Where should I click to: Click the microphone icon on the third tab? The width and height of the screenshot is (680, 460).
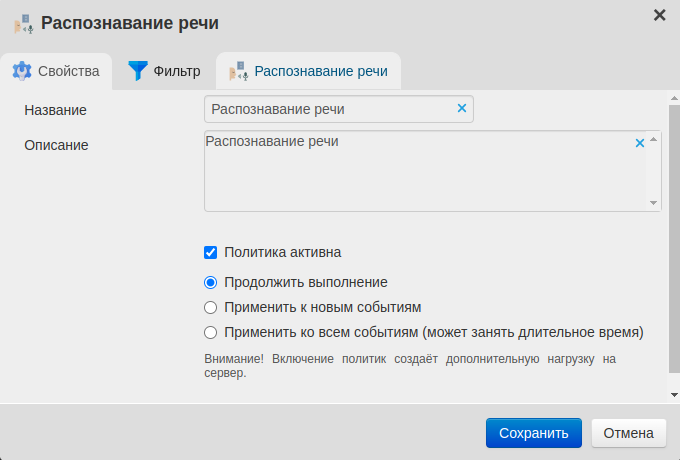pyautogui.click(x=237, y=72)
